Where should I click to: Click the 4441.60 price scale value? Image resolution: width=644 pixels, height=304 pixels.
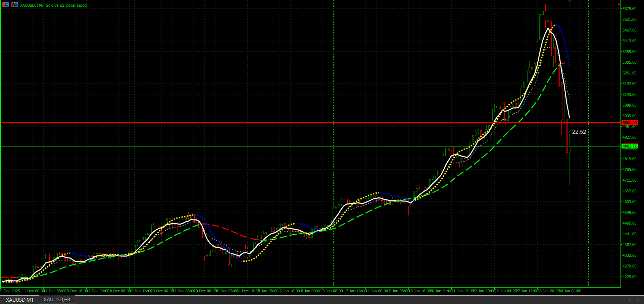point(629,234)
